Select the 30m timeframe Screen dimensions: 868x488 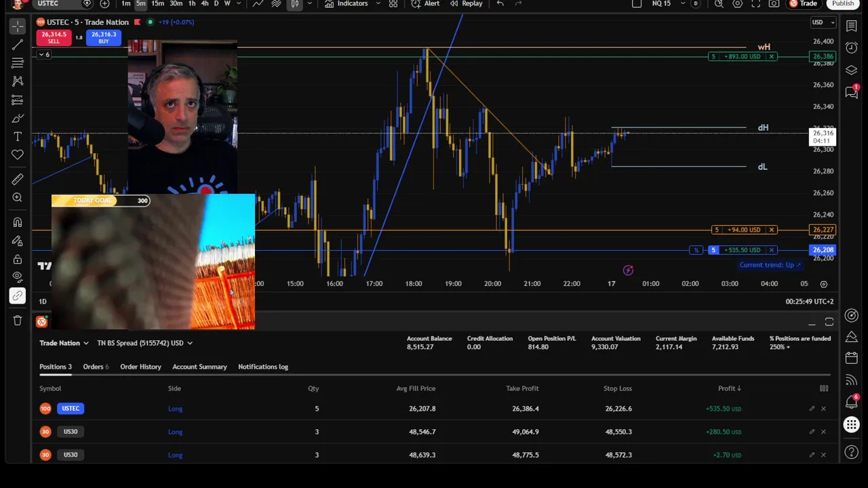coord(176,3)
